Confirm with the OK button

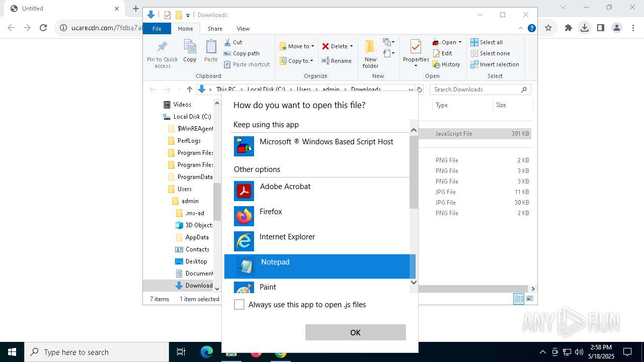pos(355,332)
